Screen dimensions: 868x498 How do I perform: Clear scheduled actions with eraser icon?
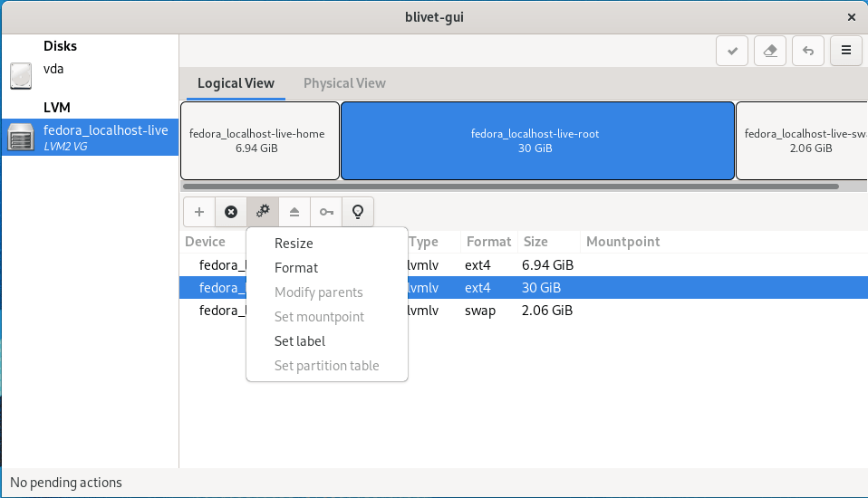[x=769, y=51]
